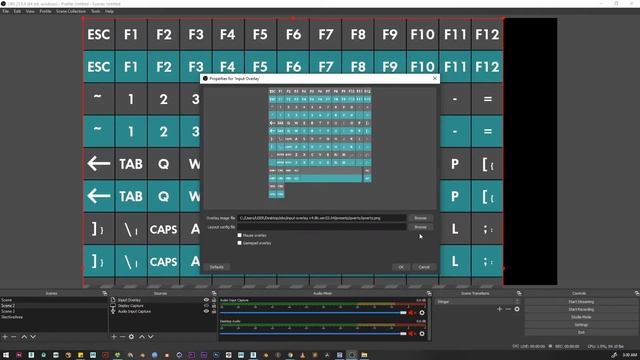The image size is (640, 360).
Task: Select 'Input Overlay' in the Sources list
Action: click(129, 300)
